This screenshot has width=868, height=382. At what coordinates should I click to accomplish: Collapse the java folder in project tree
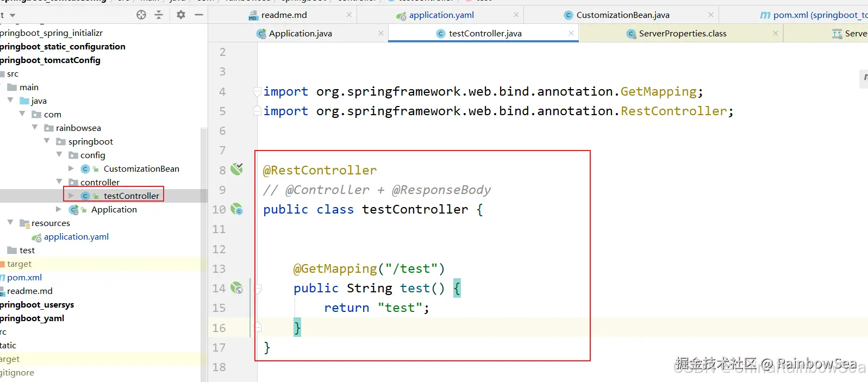tap(10, 101)
